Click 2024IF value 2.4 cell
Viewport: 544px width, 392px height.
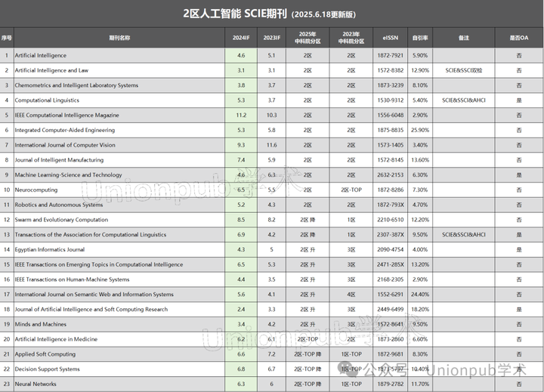(241, 309)
